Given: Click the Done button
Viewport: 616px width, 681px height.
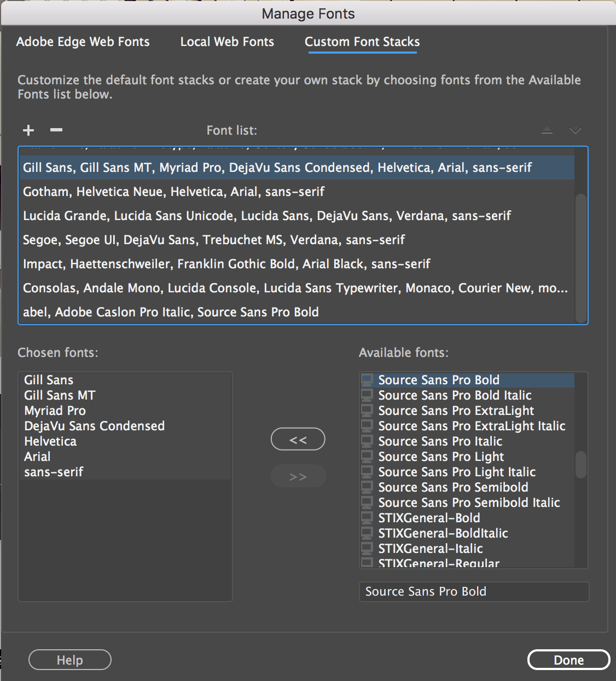Looking at the screenshot, I should (x=568, y=660).
